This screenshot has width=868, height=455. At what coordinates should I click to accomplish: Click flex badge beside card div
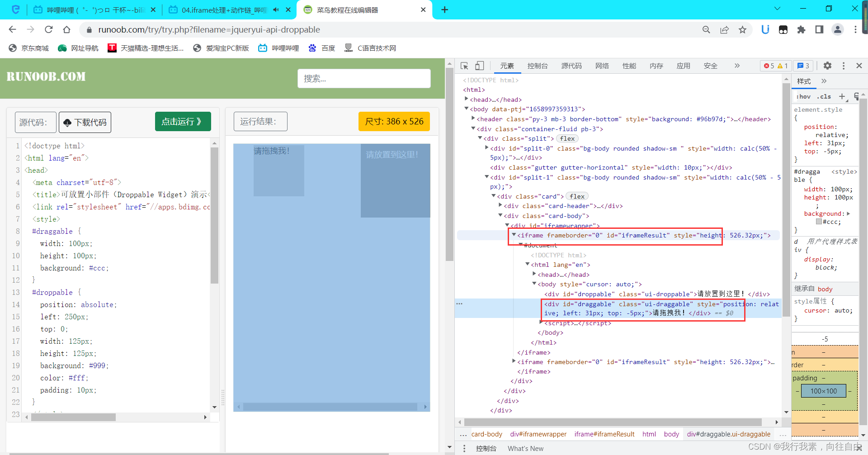point(577,196)
